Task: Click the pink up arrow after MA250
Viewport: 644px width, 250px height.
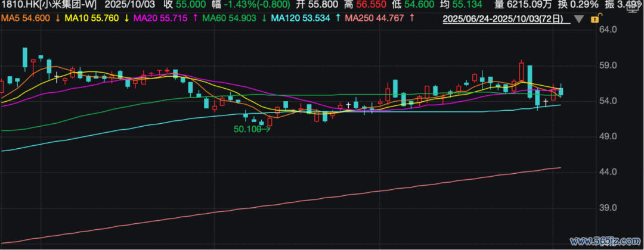Action: (411, 18)
